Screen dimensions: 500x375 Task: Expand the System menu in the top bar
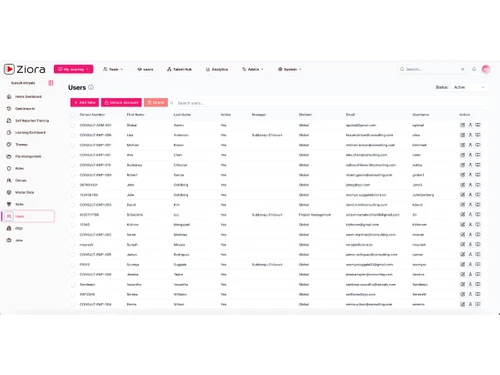[290, 69]
